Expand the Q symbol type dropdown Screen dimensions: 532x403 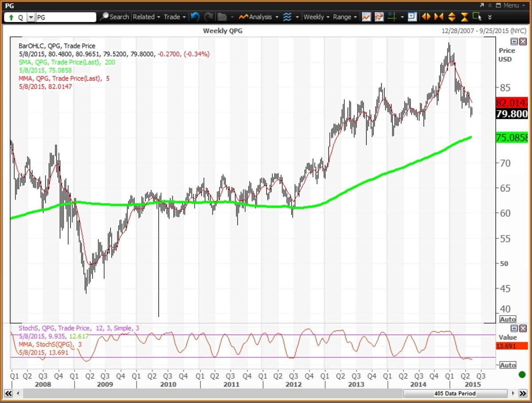(31, 17)
